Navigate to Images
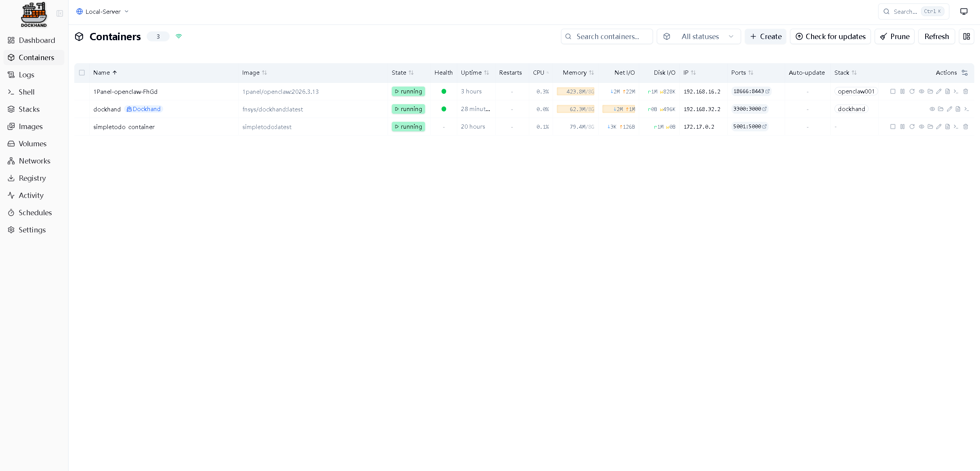The height and width of the screenshot is (471, 980). coord(34,126)
